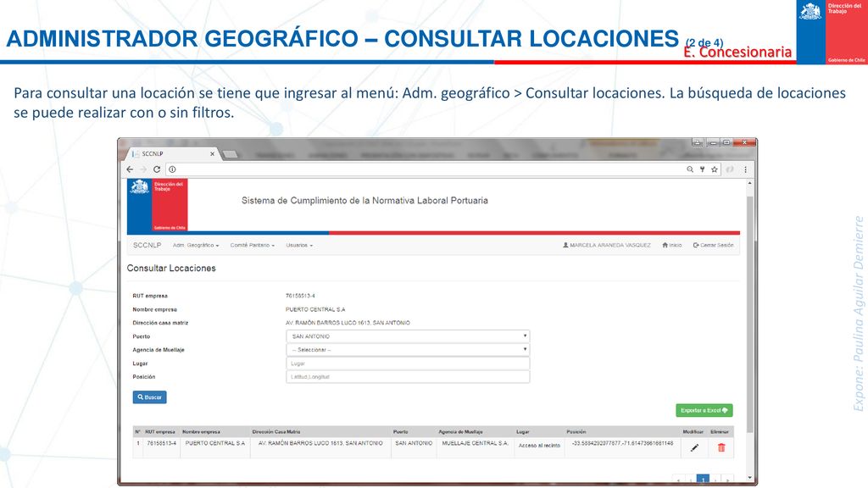Click the red trash Eliminar icon
This screenshot has width=868, height=488.
click(721, 447)
